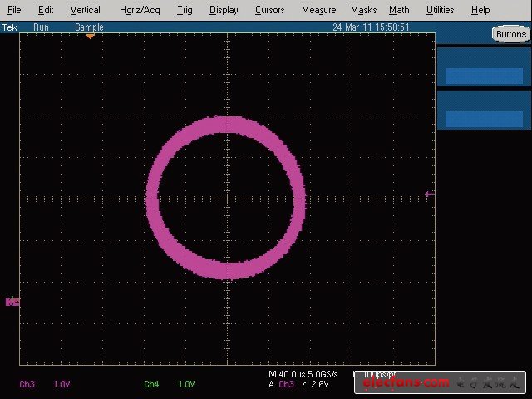Expand the Display menu
Viewport: 532px width, 399px height.
click(x=224, y=10)
